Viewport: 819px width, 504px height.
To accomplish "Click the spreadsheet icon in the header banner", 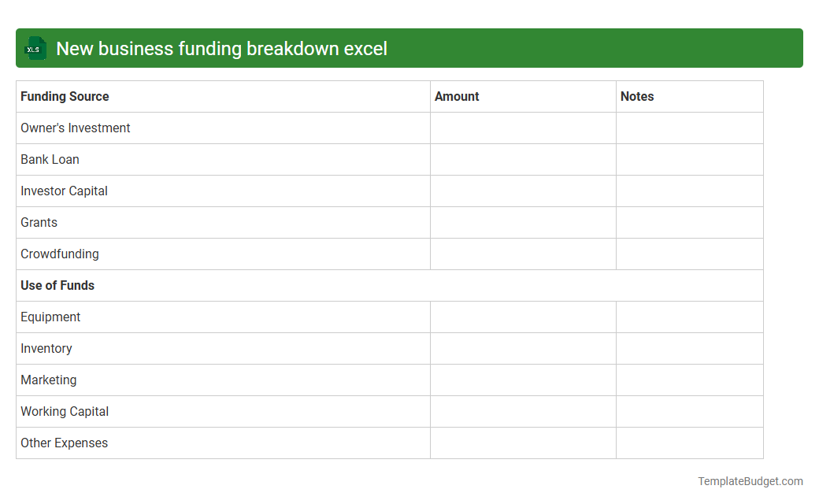I will 35,48.
